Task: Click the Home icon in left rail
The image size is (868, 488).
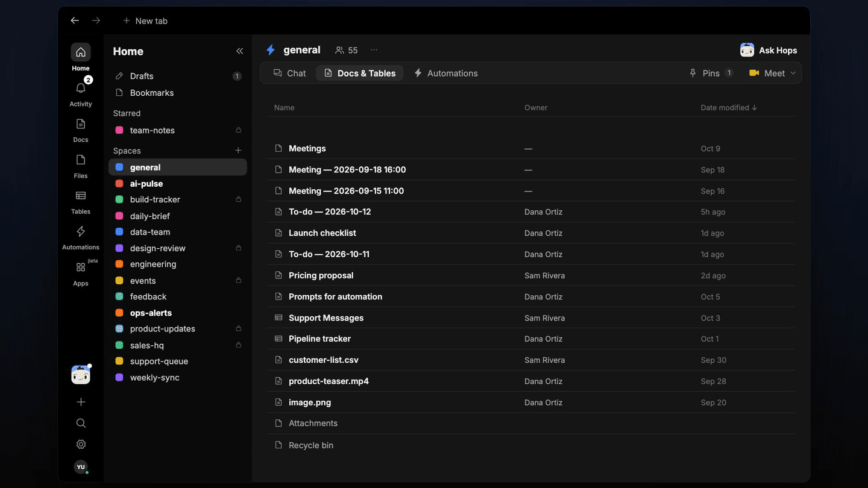Action: tap(81, 52)
